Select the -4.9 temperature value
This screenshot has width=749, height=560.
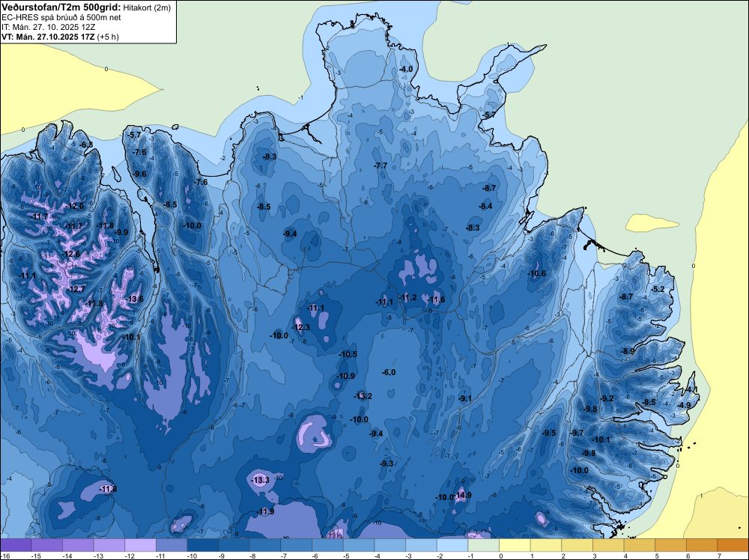coord(684,405)
